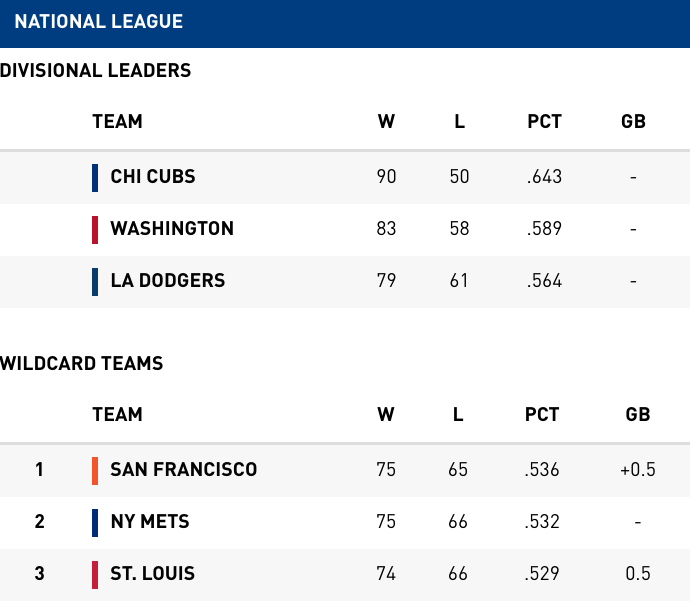Click the wildcard rank number 2

tap(40, 521)
